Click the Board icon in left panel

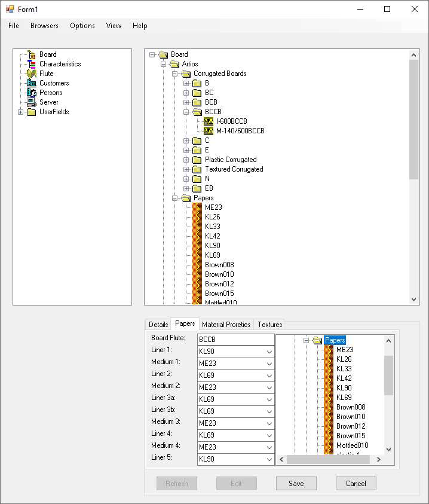32,54
